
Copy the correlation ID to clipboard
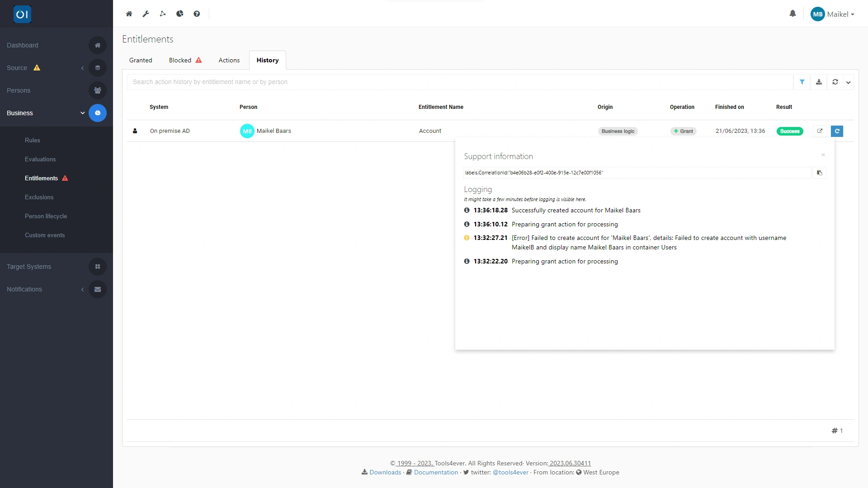pos(819,173)
